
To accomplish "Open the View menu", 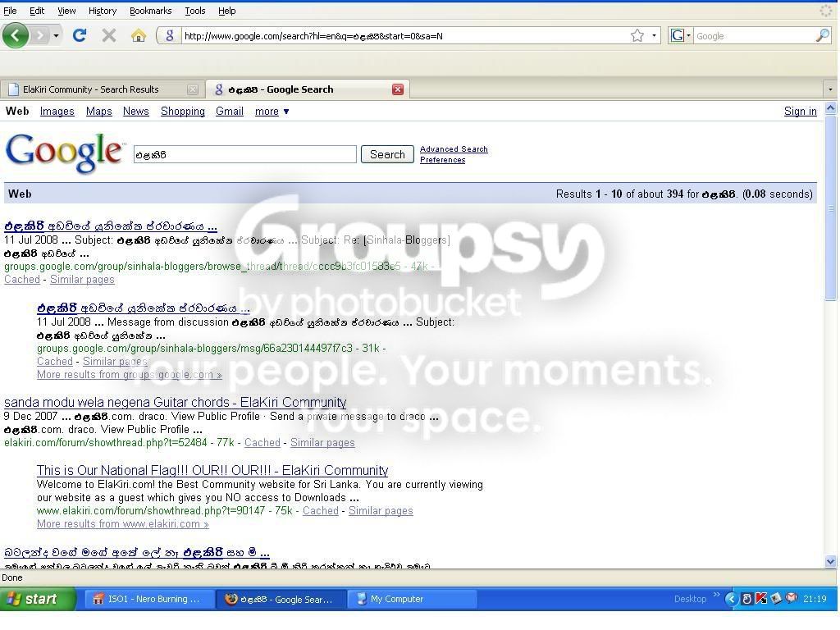I will click(66, 11).
